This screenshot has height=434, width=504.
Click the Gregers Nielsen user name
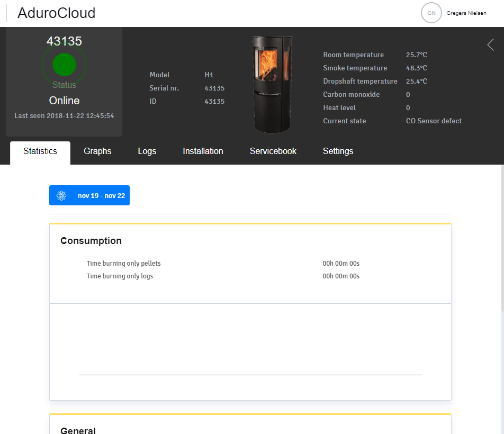(466, 13)
